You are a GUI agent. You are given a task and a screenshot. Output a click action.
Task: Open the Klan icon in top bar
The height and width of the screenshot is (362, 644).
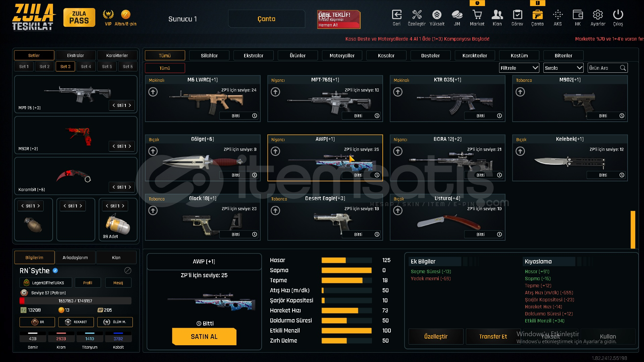(497, 15)
